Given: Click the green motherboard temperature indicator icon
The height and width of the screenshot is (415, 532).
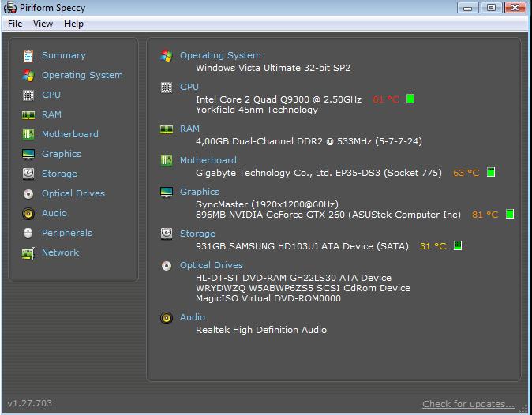Looking at the screenshot, I should pyautogui.click(x=491, y=172).
